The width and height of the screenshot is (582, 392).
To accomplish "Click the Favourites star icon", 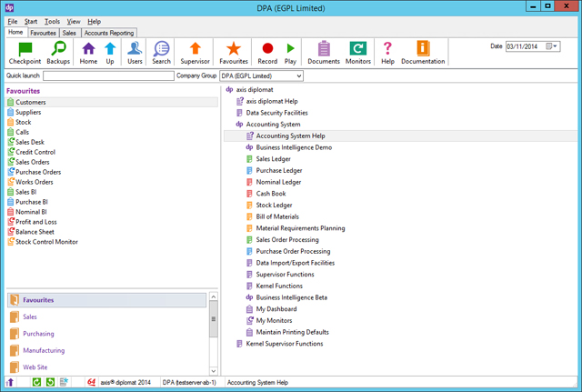I will pyautogui.click(x=234, y=48).
